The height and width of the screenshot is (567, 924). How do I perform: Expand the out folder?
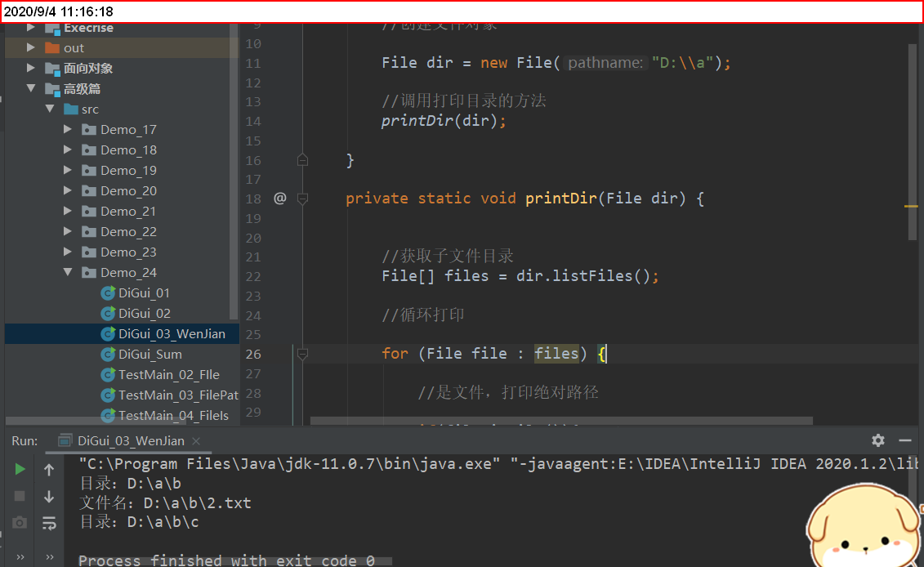pyautogui.click(x=31, y=47)
